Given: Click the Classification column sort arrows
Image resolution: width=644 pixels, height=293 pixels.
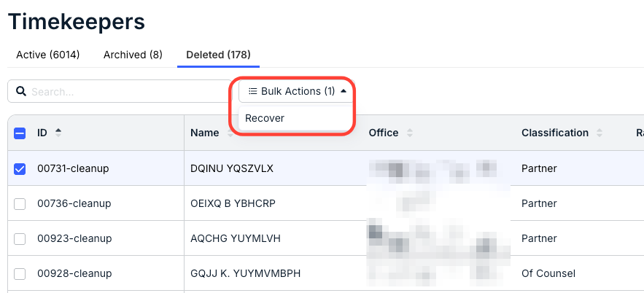Looking at the screenshot, I should [600, 133].
